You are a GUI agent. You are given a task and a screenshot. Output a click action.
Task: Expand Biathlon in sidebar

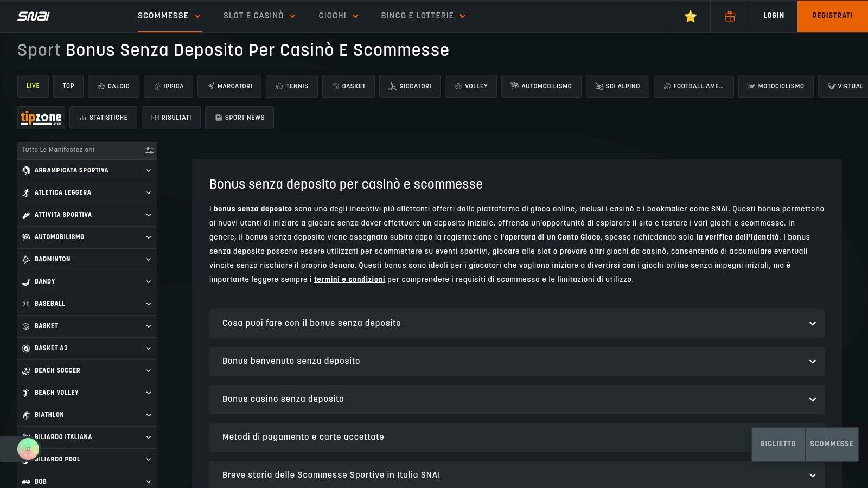[x=87, y=415]
